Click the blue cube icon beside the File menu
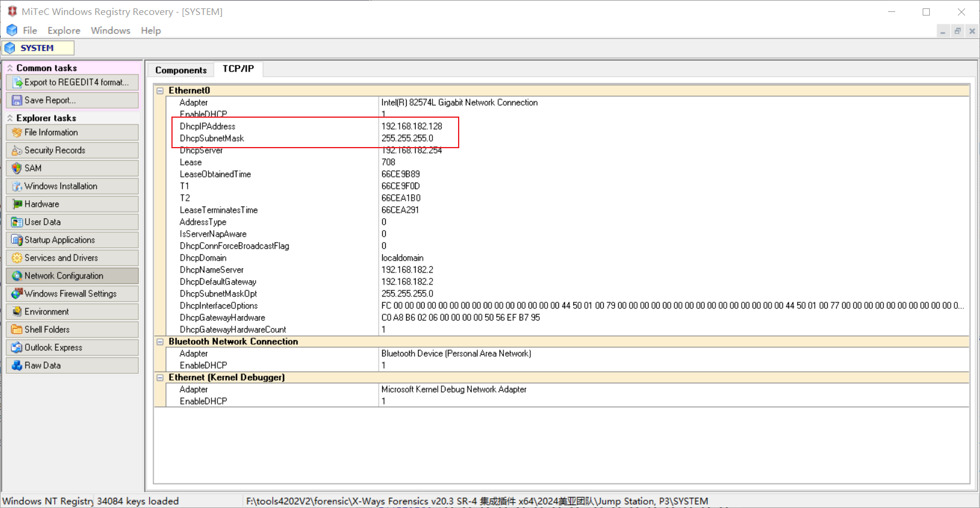Image resolution: width=980 pixels, height=508 pixels. click(x=12, y=30)
